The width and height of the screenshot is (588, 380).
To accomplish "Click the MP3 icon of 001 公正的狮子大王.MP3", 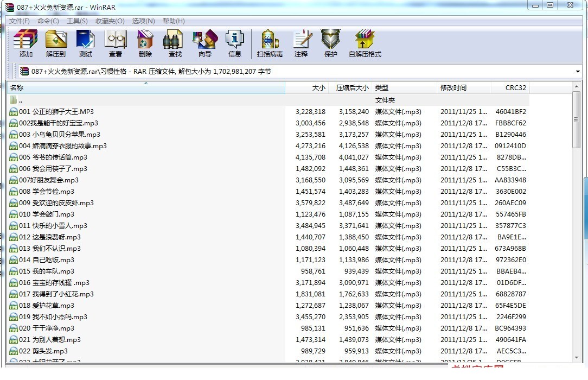I will coord(14,112).
